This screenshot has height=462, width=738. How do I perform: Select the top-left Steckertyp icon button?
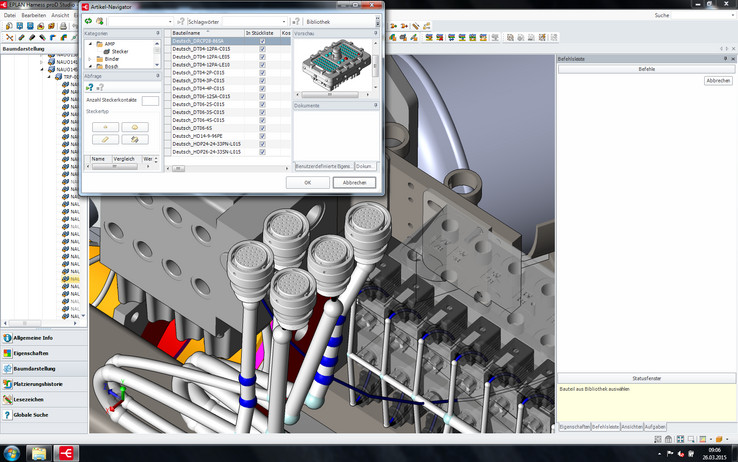(x=105, y=127)
